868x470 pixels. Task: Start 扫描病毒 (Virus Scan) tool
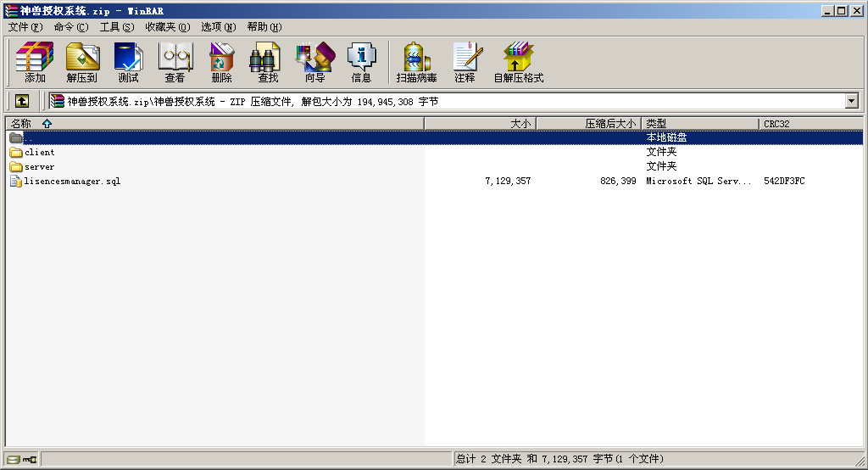[x=416, y=62]
